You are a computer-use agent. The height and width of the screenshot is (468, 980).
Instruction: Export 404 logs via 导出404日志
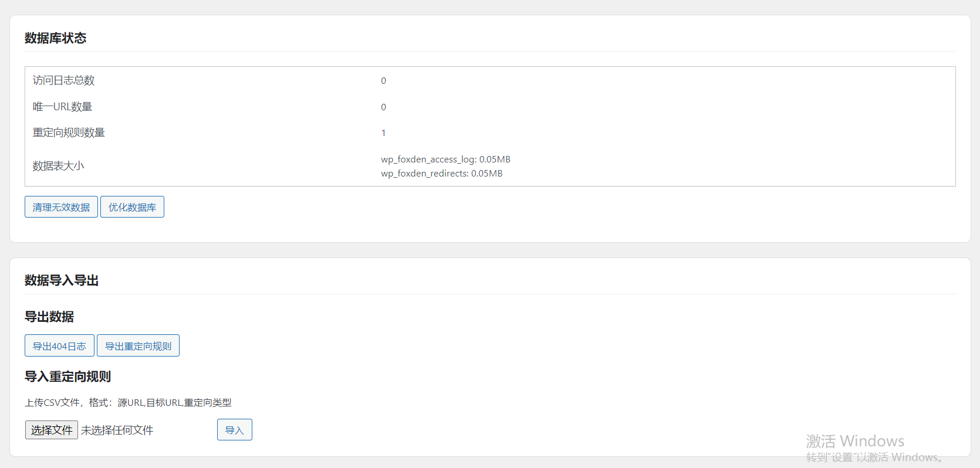[59, 346]
